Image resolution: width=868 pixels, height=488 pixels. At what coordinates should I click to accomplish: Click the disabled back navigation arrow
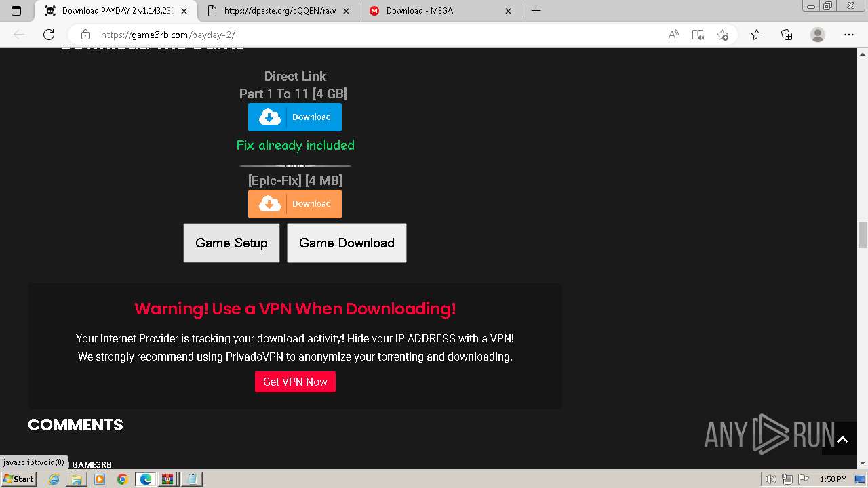[x=19, y=35]
